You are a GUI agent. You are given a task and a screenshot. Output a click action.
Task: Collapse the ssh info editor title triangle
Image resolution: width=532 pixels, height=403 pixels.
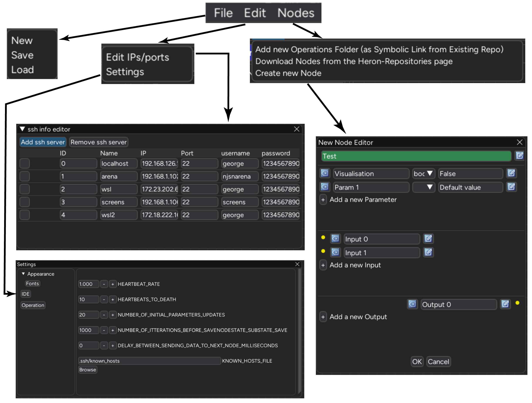22,129
